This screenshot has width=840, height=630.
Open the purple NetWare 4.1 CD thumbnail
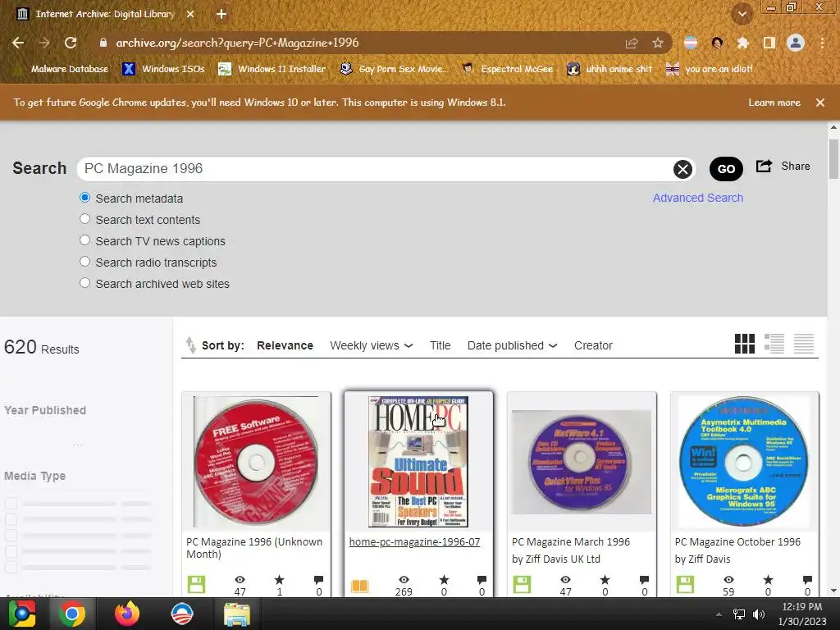point(582,462)
